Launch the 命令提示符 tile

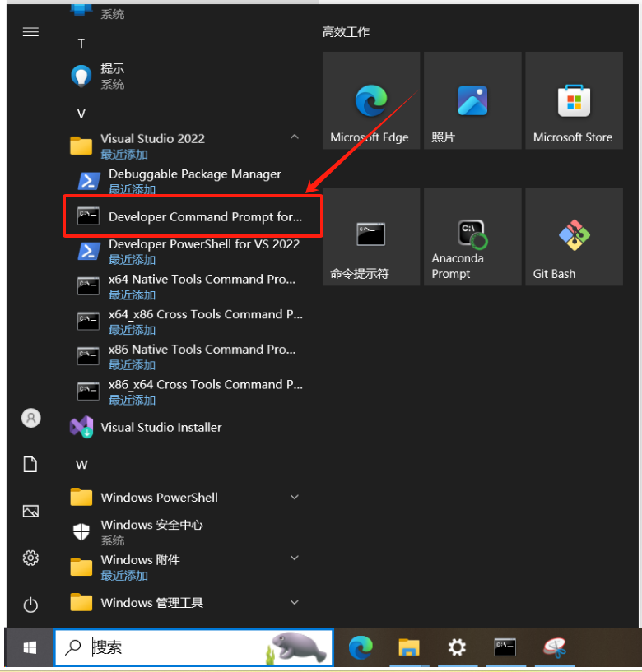click(x=371, y=237)
